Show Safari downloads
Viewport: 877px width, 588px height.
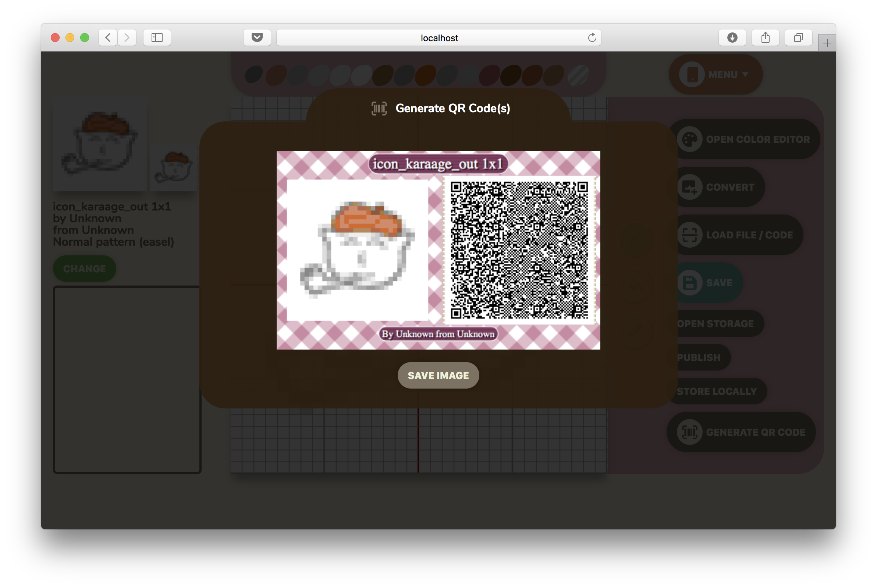732,38
